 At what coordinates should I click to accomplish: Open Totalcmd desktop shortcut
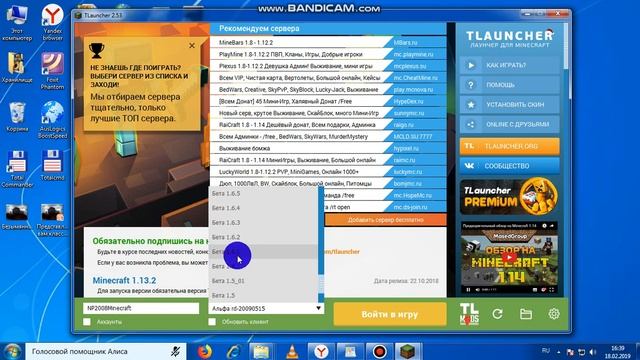pyautogui.click(x=52, y=165)
